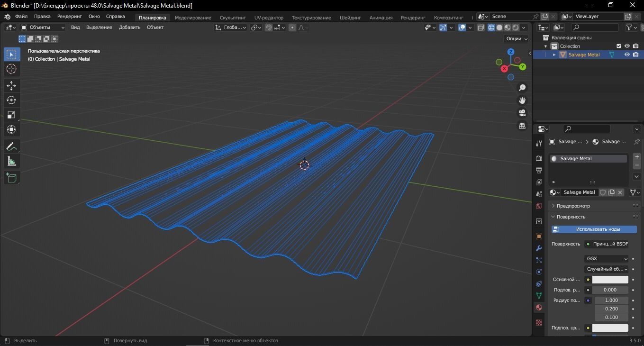Click the viewport zoom magnifier icon

[522, 88]
